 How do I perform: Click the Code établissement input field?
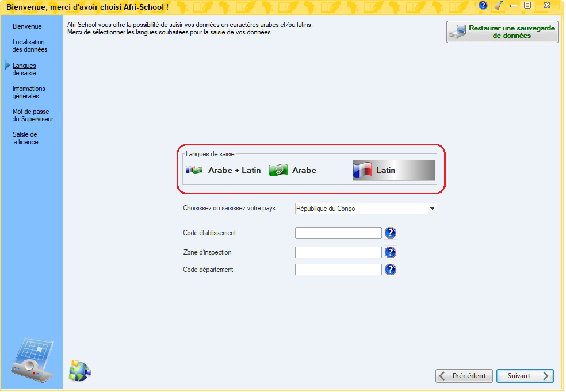(338, 233)
